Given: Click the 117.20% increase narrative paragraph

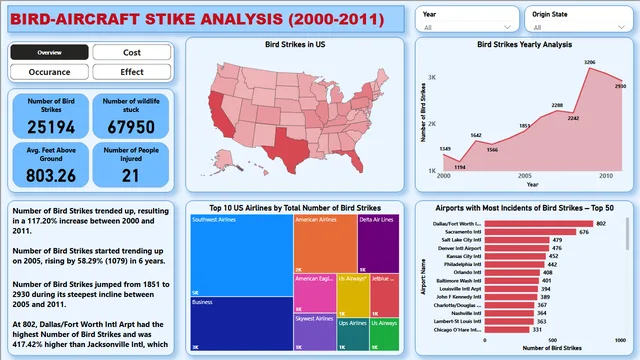Looking at the screenshot, I should click(91, 221).
